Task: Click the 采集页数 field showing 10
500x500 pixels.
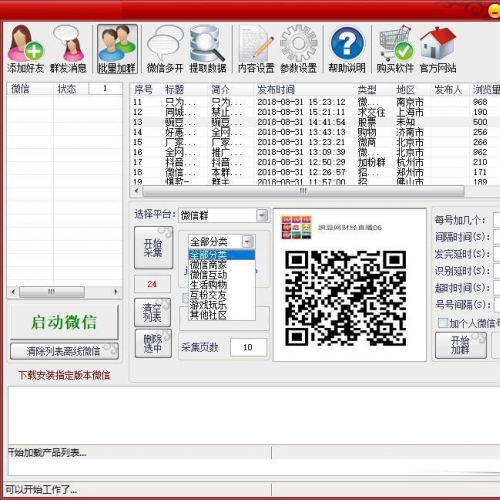Action: [248, 347]
